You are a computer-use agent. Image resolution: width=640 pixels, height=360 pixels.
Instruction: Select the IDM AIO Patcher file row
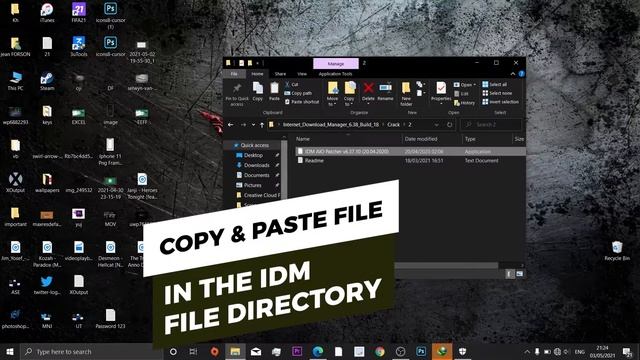[410, 151]
